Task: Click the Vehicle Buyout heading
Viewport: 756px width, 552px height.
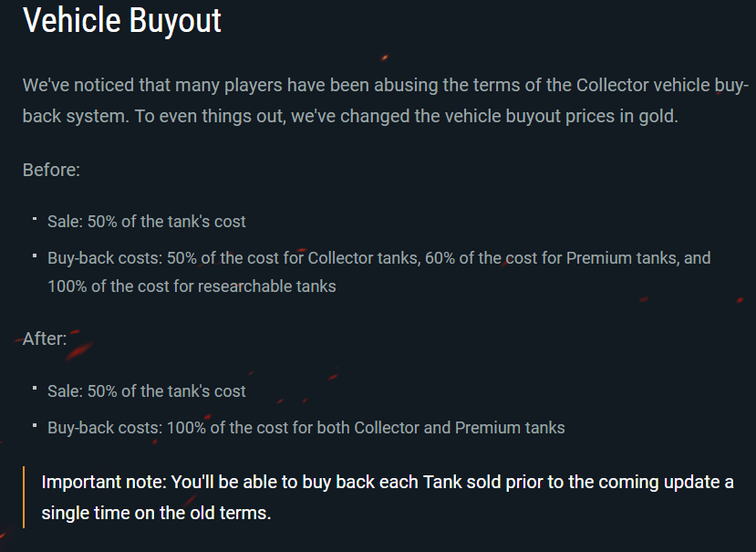Action: coord(122,20)
